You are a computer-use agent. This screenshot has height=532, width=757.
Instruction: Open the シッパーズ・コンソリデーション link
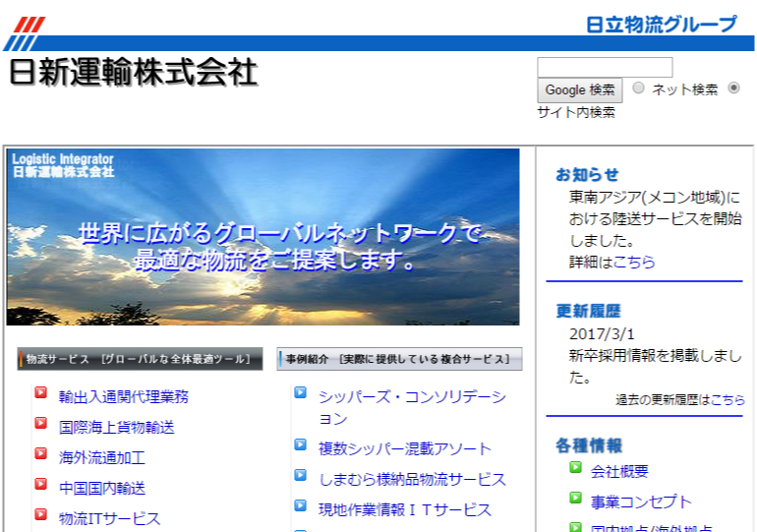tap(412, 407)
